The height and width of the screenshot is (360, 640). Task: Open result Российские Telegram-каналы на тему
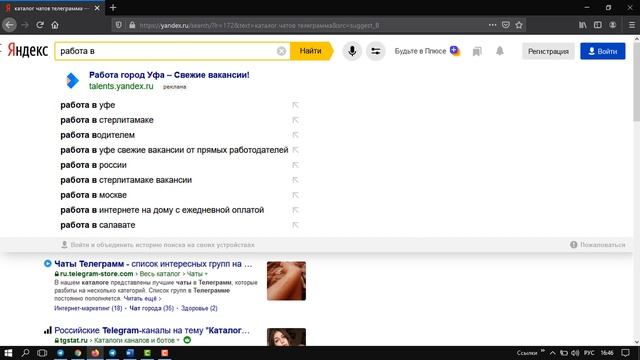pos(152,330)
